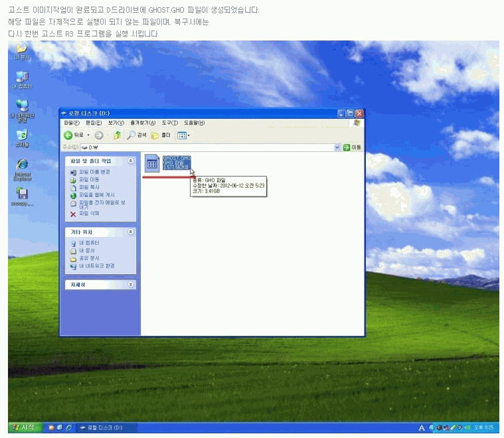The image size is (504, 438).
Task: Open the 보기(V) menu
Action: pyautogui.click(x=116, y=123)
